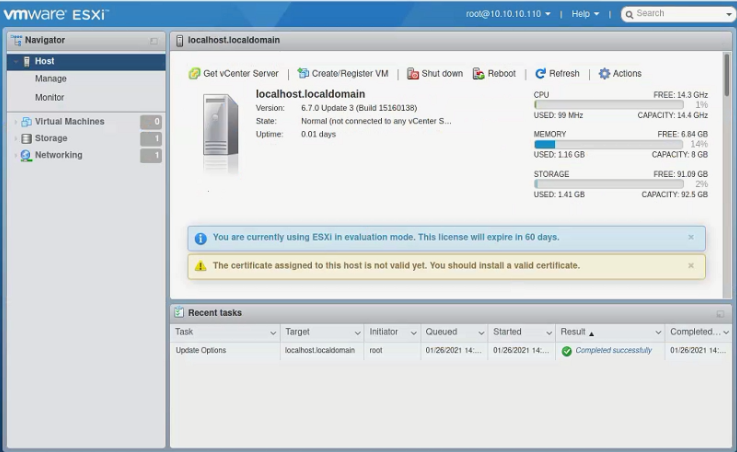
Task: Expand the Virtual Machines tree node
Action: (16, 122)
